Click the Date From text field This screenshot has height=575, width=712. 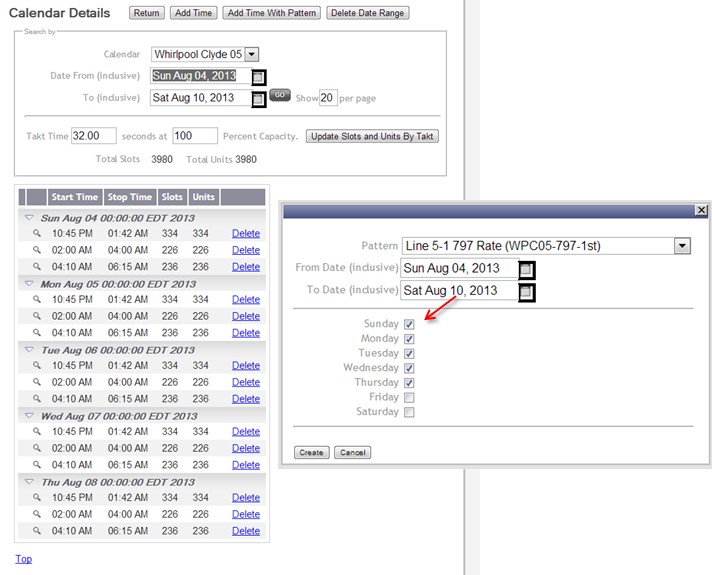click(x=201, y=76)
